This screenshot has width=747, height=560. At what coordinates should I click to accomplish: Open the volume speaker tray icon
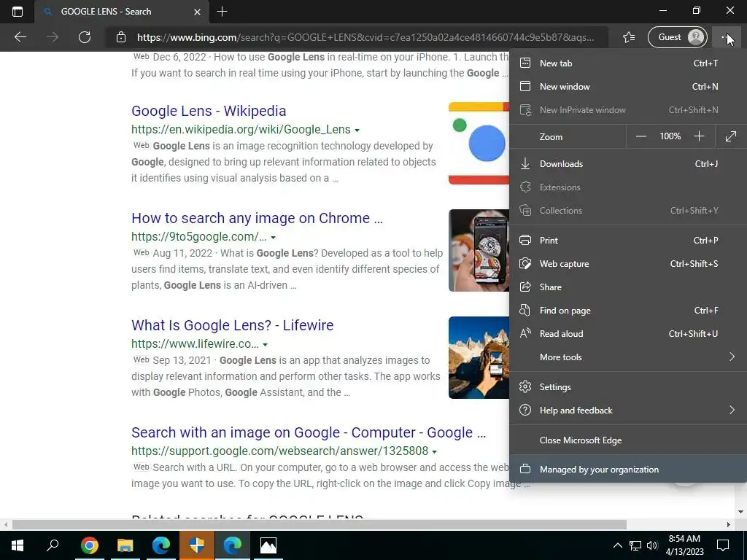pos(652,545)
